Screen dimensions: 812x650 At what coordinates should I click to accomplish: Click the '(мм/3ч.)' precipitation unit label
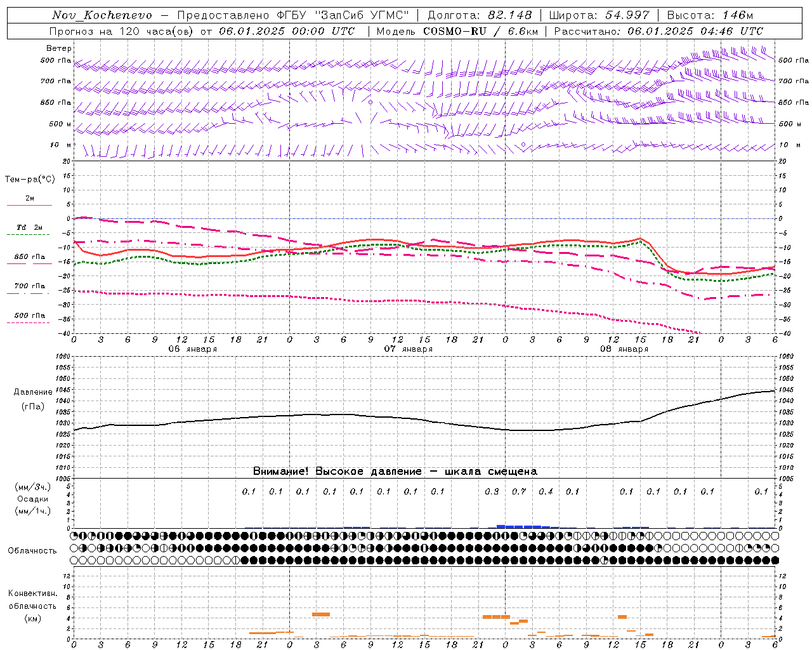pos(33,487)
